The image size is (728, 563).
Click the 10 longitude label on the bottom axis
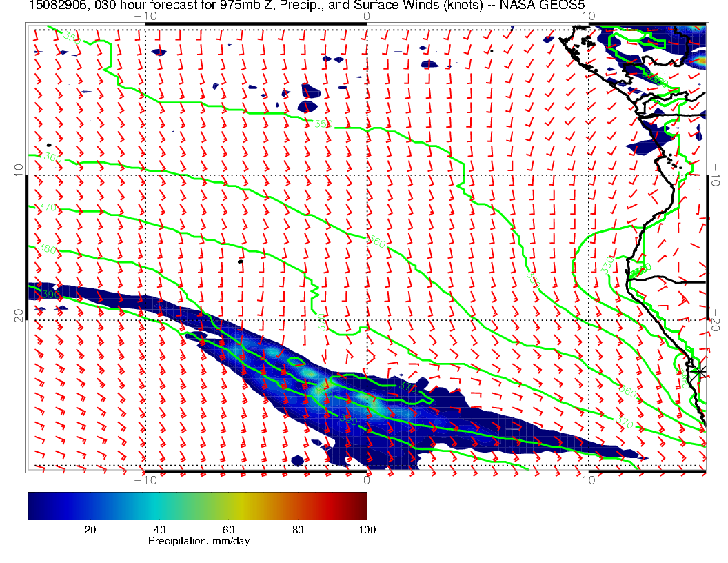click(x=587, y=481)
